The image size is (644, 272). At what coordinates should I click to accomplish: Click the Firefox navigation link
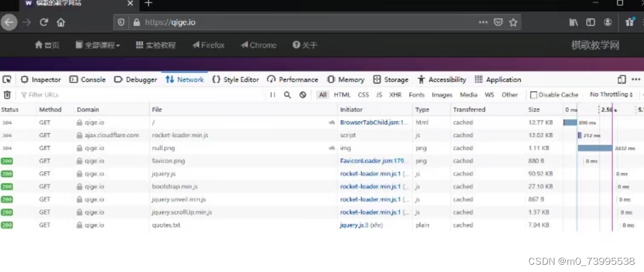208,45
